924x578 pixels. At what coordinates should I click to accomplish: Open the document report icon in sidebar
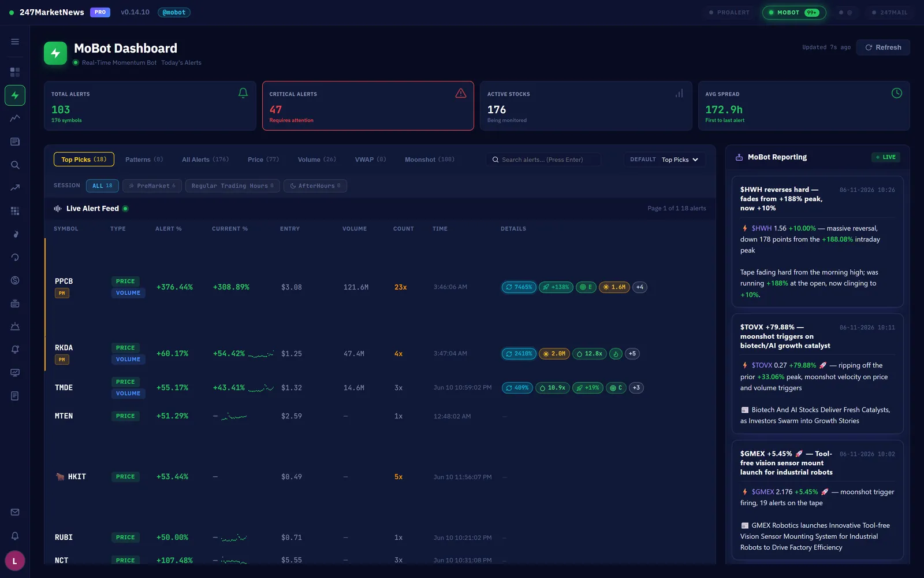(15, 396)
